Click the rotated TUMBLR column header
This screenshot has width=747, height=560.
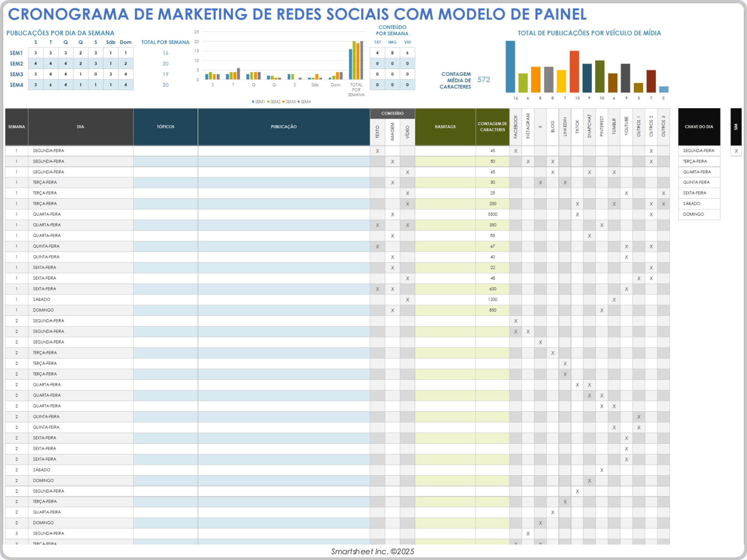614,127
